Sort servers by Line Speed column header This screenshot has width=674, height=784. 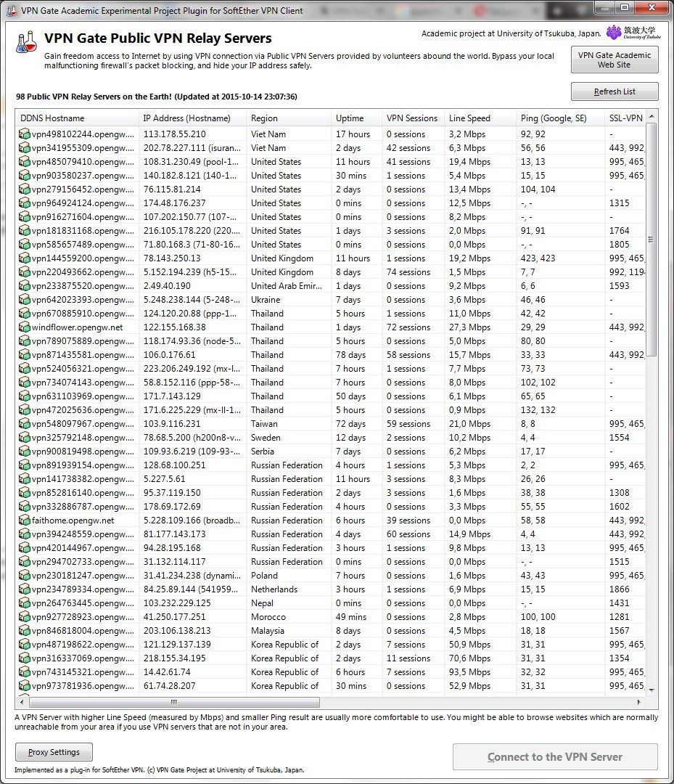pos(480,118)
